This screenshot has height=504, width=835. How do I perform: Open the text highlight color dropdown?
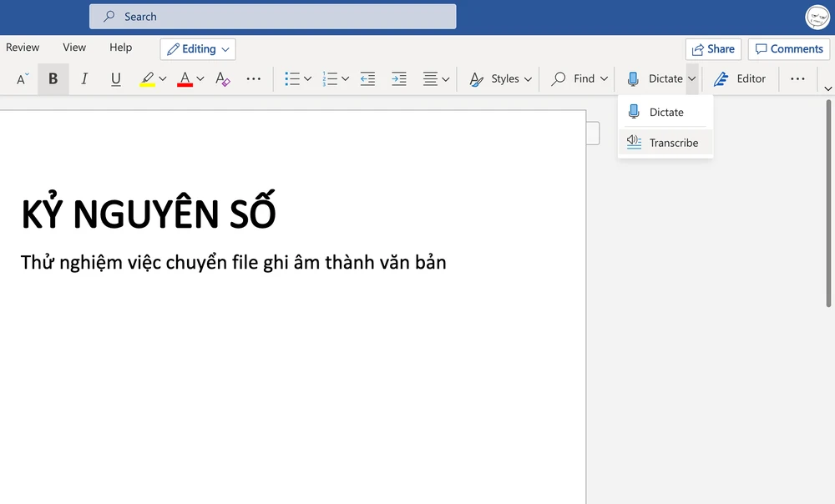click(x=162, y=78)
